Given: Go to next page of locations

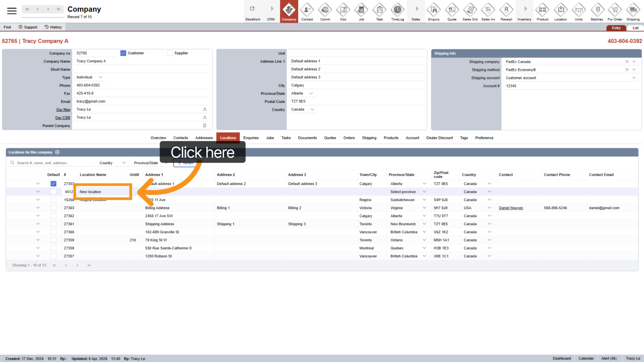Looking at the screenshot, I should (x=77, y=265).
